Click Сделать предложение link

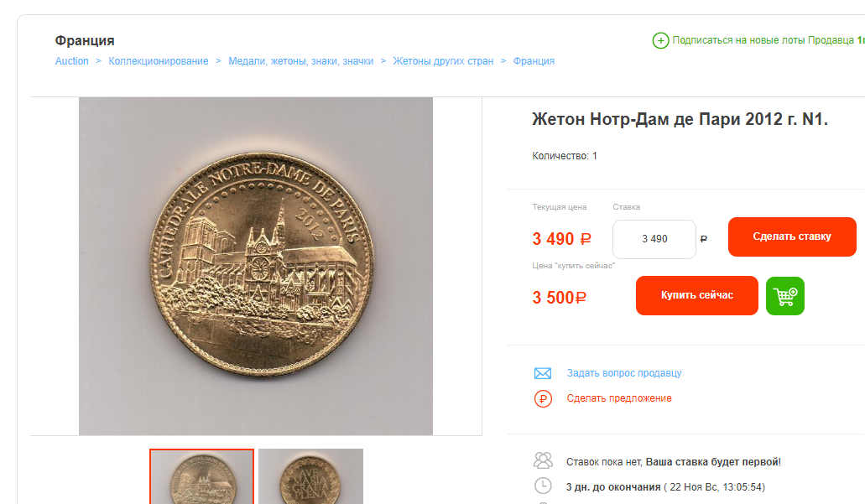(619, 398)
